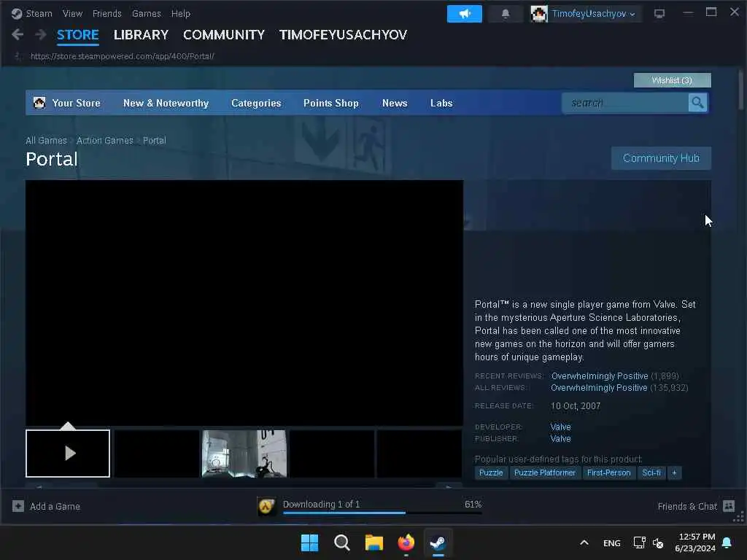Click the network tray icon

639,542
